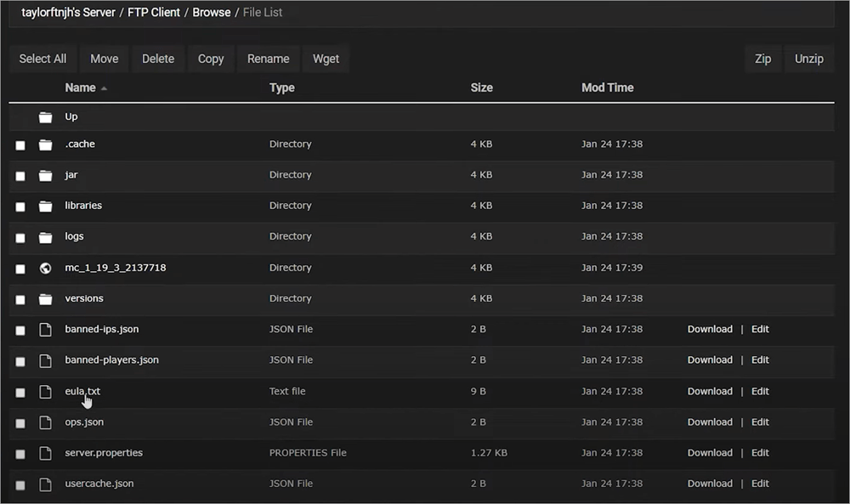Click the Zip button

(762, 59)
